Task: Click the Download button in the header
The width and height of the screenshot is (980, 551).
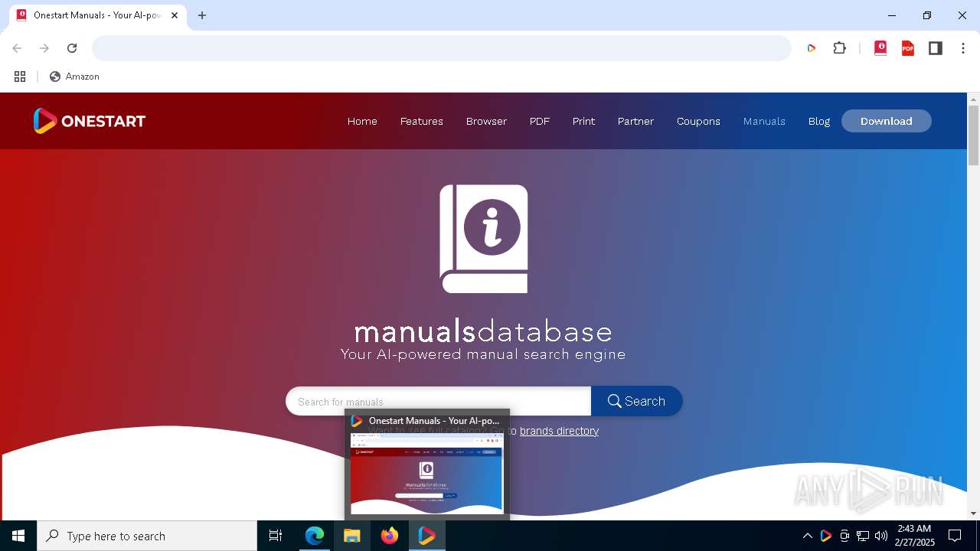Action: coord(887,121)
